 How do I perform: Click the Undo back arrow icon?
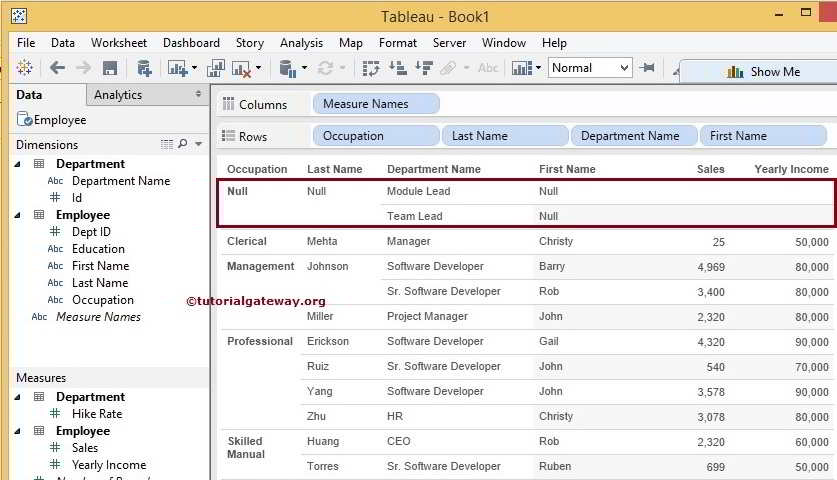tap(57, 68)
